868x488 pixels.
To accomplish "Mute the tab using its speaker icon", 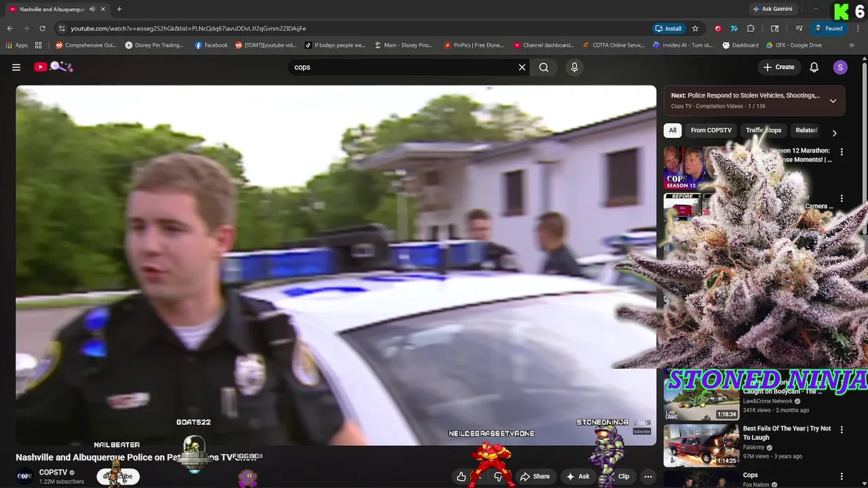I will click(x=92, y=9).
